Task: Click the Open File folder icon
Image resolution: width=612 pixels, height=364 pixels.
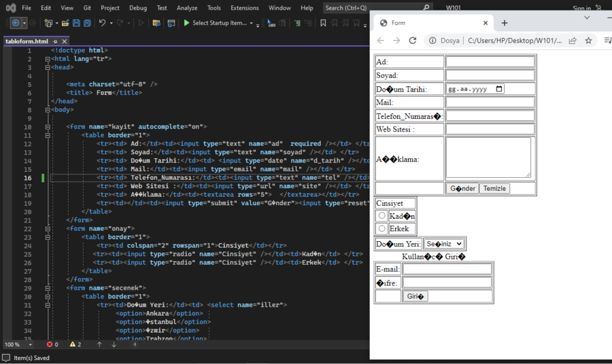Action: tap(65, 23)
